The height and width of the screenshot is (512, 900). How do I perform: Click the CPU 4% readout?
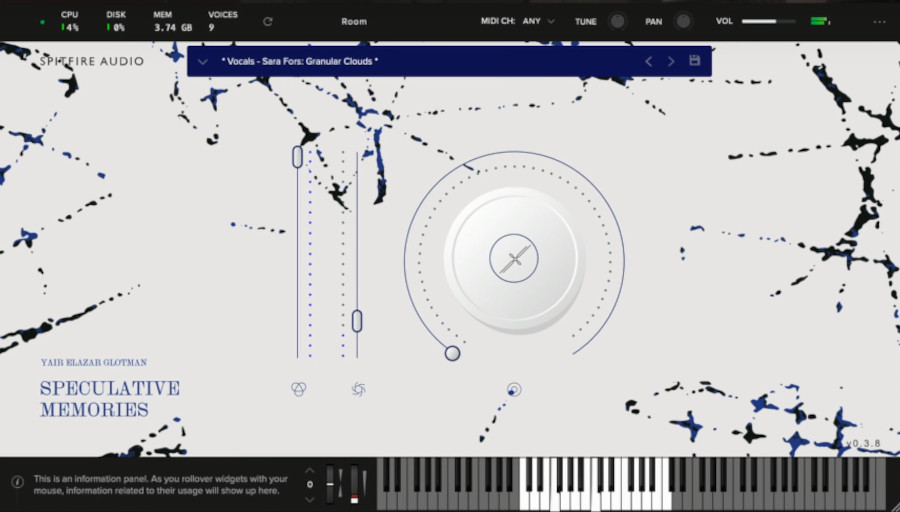point(69,21)
